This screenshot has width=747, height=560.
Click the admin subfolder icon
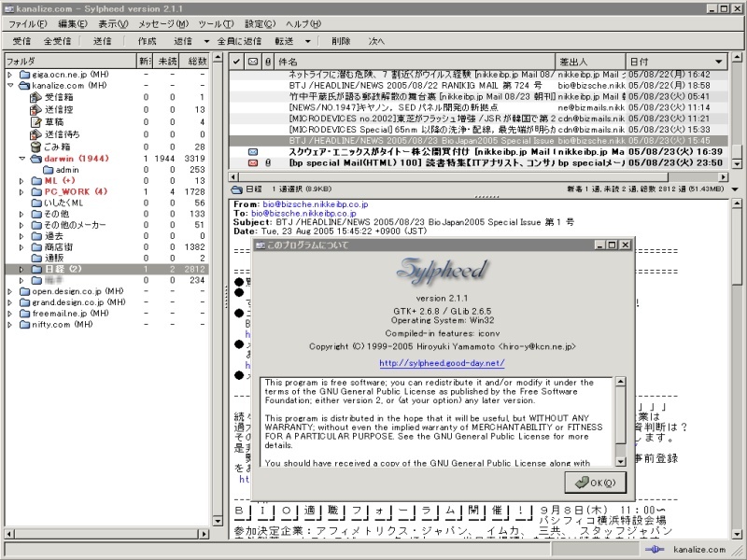tap(49, 170)
